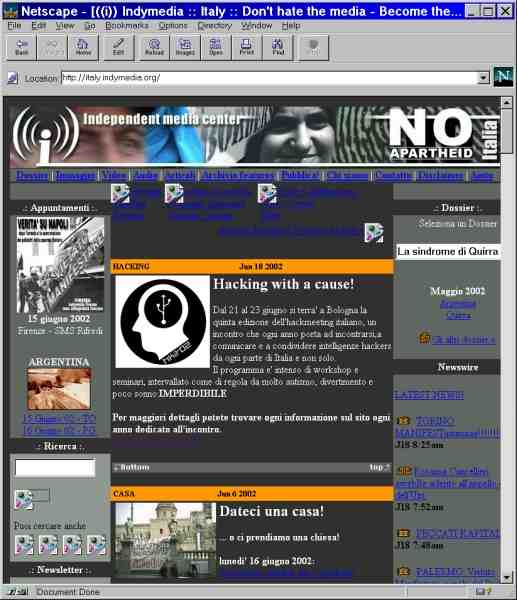Open the Directory menu
This screenshot has height=600, width=517.
(x=215, y=26)
